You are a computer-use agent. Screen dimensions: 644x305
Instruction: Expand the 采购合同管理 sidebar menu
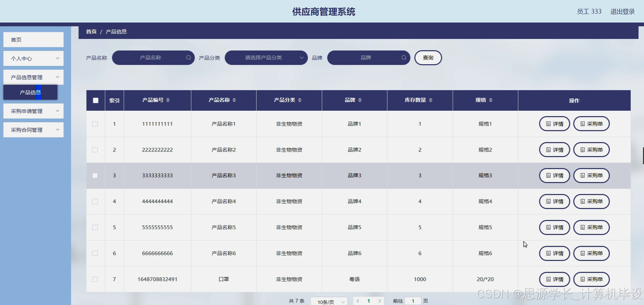[33, 130]
